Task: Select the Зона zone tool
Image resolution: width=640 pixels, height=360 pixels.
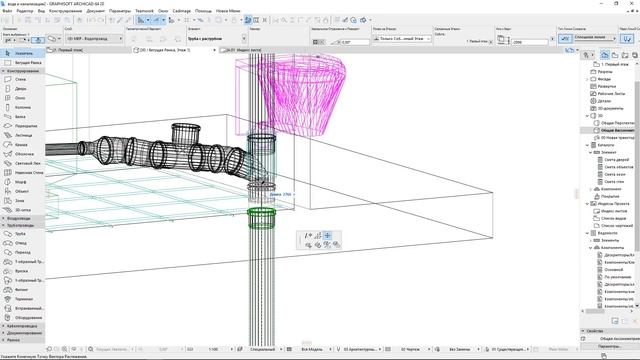Action: (x=22, y=200)
